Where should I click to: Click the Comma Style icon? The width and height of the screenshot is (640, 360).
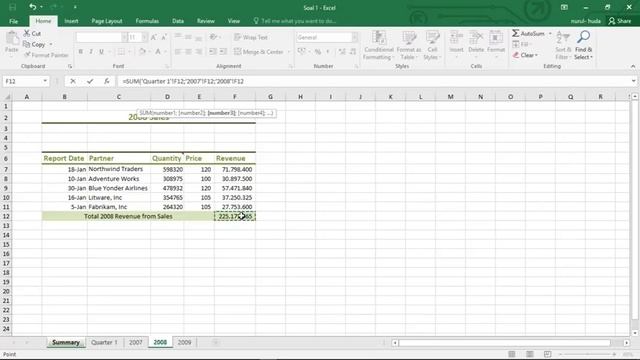pyautogui.click(x=327, y=52)
